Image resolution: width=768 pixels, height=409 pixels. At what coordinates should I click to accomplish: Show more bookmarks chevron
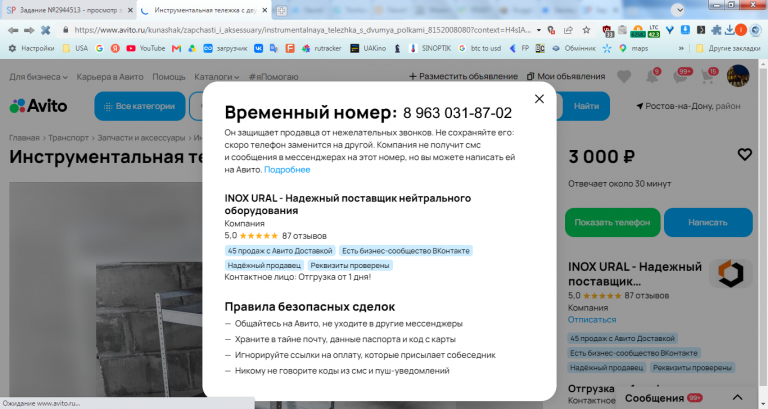point(681,48)
